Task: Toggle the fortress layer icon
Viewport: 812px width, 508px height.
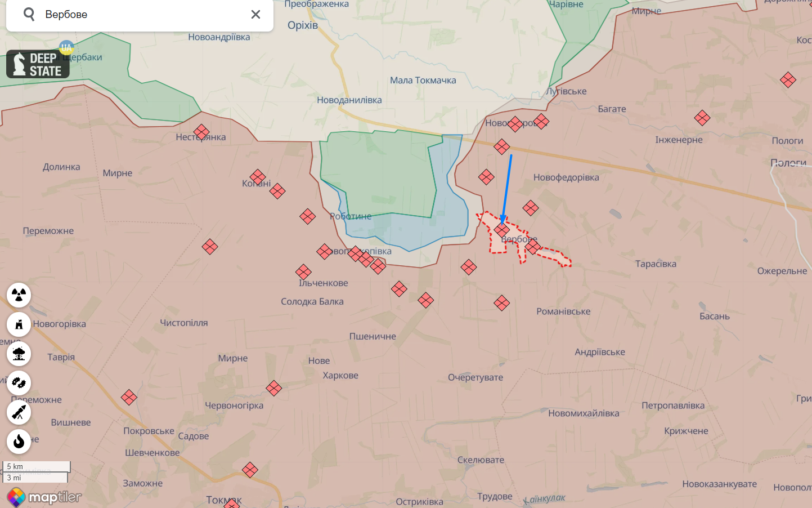Action: pos(19,324)
